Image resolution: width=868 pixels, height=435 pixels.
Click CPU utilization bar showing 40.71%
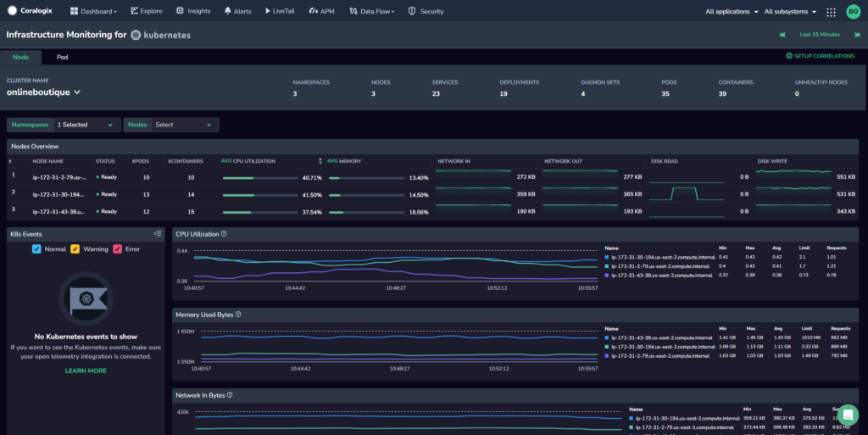click(259, 178)
